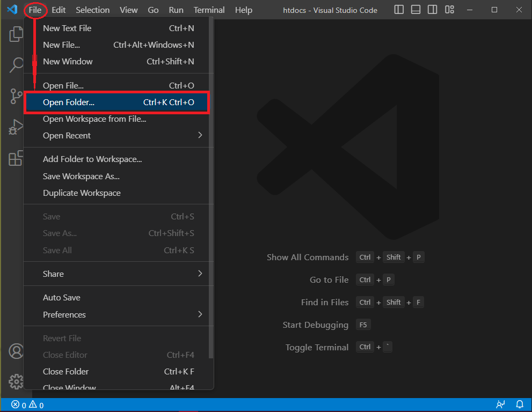Image resolution: width=532 pixels, height=412 pixels.
Task: Toggle the Primary Side Bar visibility
Action: [x=398, y=10]
